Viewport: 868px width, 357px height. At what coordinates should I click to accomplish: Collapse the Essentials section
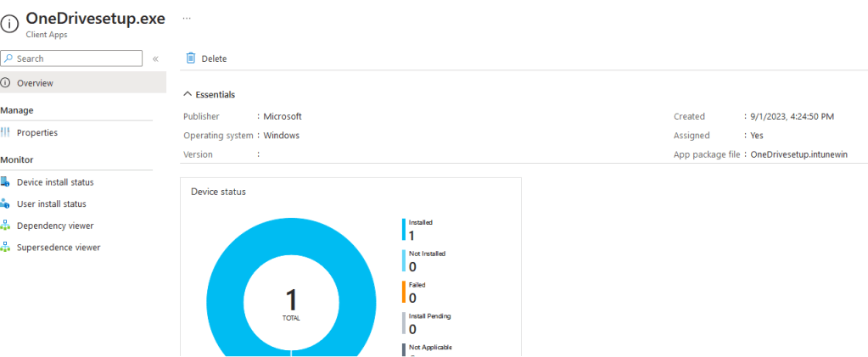coord(188,95)
